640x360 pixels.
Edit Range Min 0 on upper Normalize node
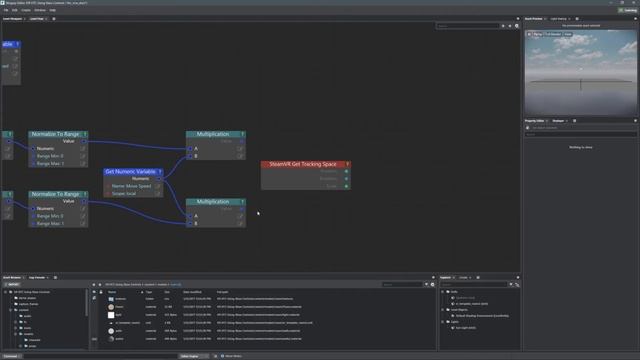pyautogui.click(x=83, y=156)
